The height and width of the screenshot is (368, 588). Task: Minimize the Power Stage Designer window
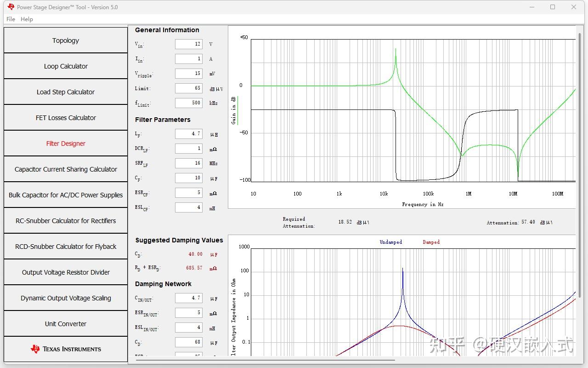[532, 7]
